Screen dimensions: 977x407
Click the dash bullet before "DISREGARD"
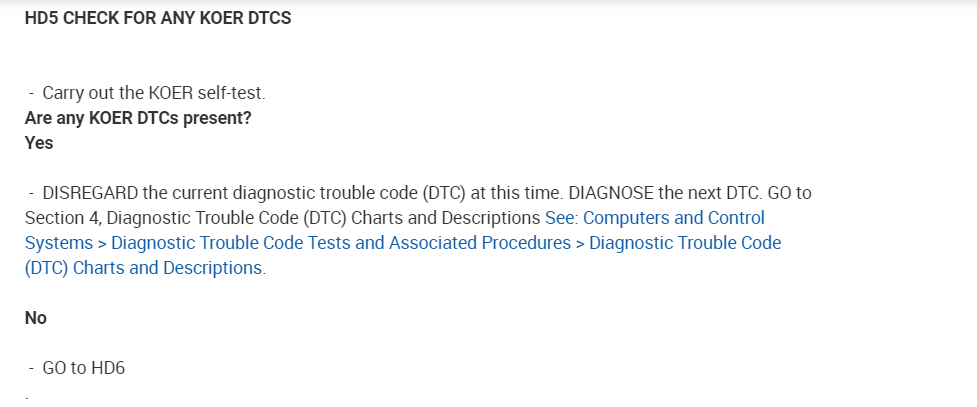[x=32, y=191]
